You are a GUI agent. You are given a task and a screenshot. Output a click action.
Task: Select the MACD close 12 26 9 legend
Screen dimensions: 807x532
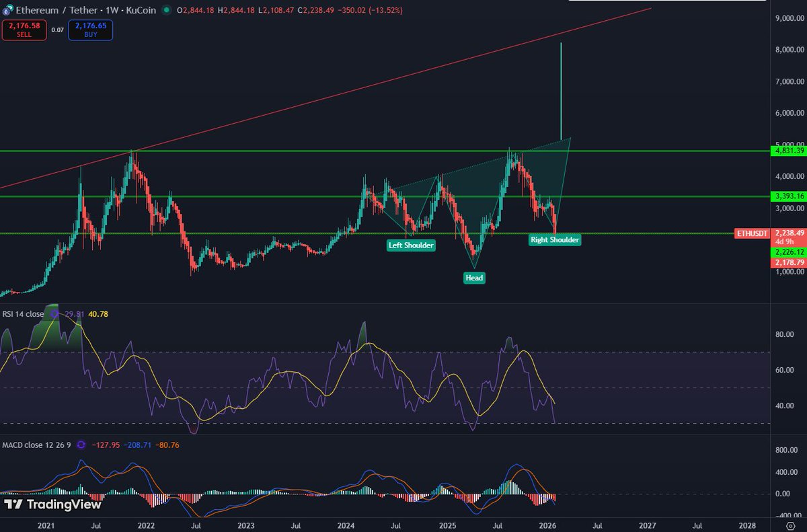click(37, 445)
